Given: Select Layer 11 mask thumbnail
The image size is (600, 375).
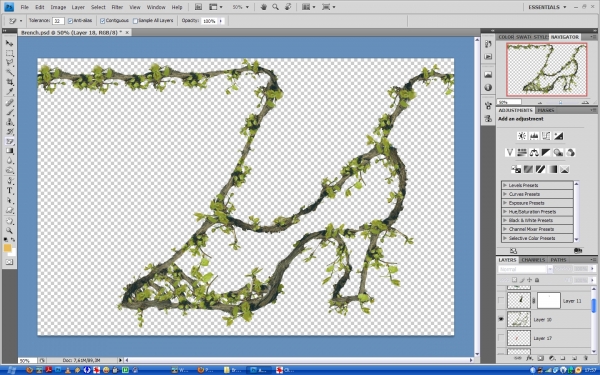Looking at the screenshot, I should click(x=549, y=301).
